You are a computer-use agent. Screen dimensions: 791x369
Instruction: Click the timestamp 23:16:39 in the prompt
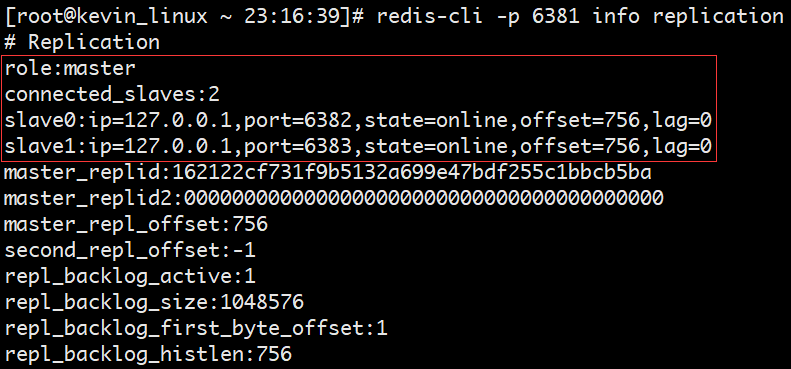(293, 17)
